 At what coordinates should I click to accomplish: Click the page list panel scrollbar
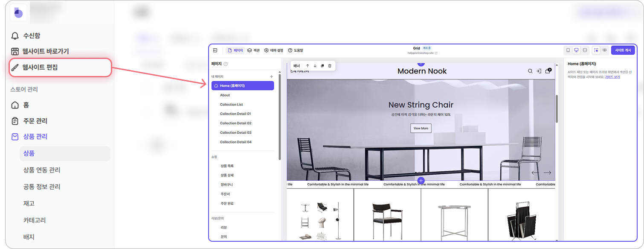pyautogui.click(x=279, y=117)
